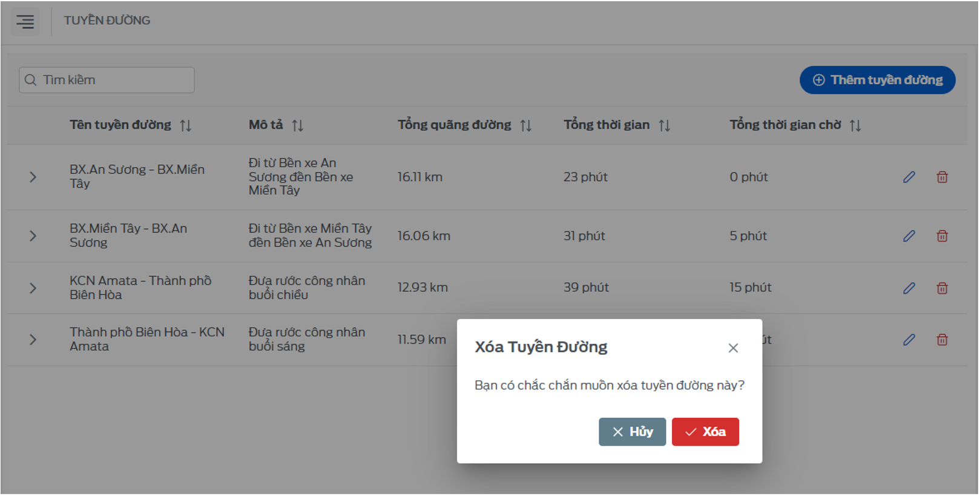The height and width of the screenshot is (496, 980).
Task: Expand the KCN Amata - Thành phố Biên Hòa row
Action: coord(33,288)
